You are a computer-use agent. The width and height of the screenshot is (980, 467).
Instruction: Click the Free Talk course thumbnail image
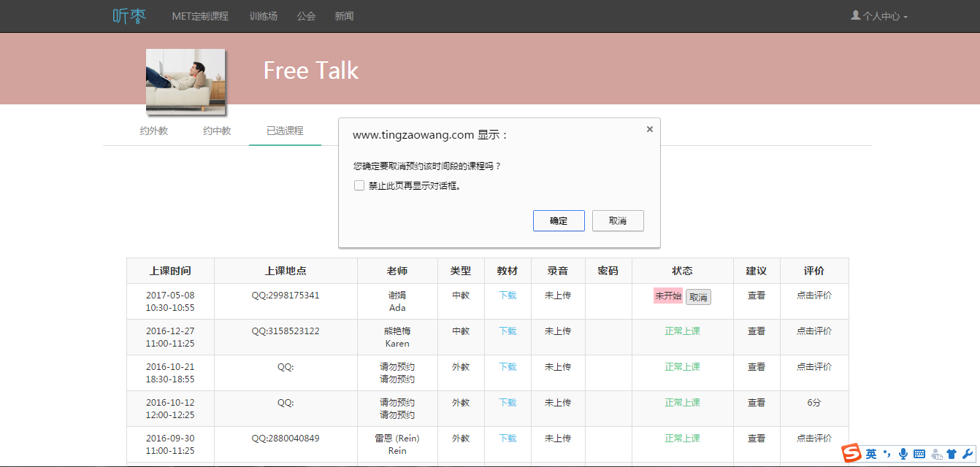tap(185, 80)
